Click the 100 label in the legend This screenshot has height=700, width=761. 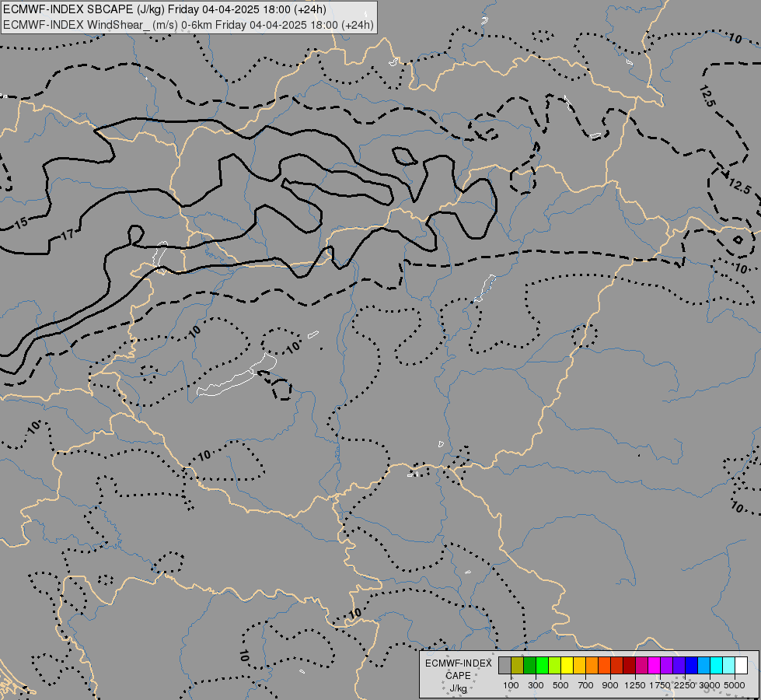coord(511,685)
